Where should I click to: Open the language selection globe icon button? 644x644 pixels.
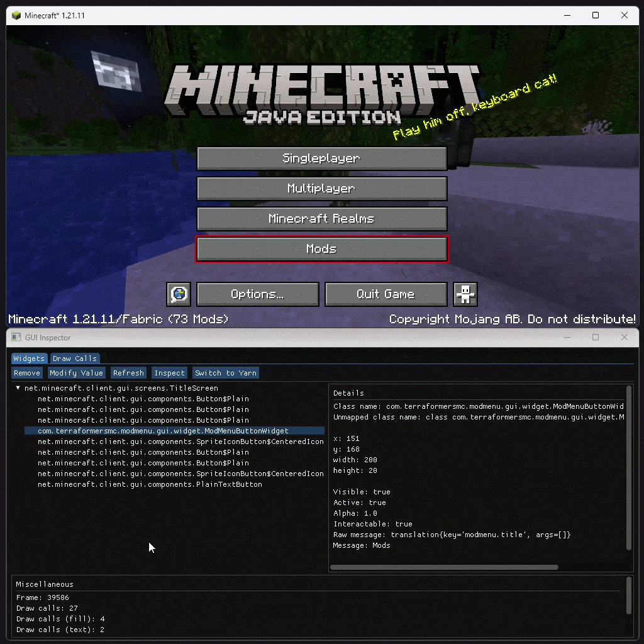point(179,294)
